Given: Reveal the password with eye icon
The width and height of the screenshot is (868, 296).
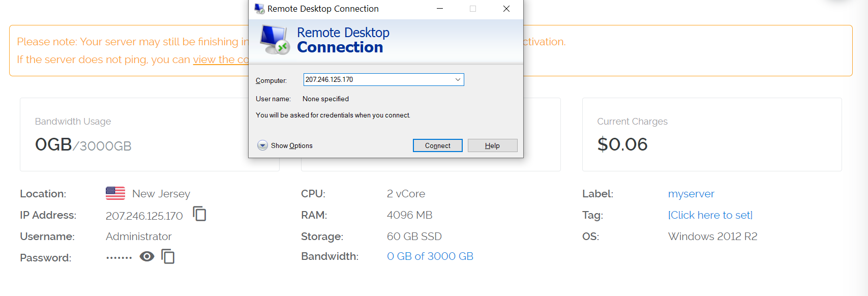Looking at the screenshot, I should point(147,256).
